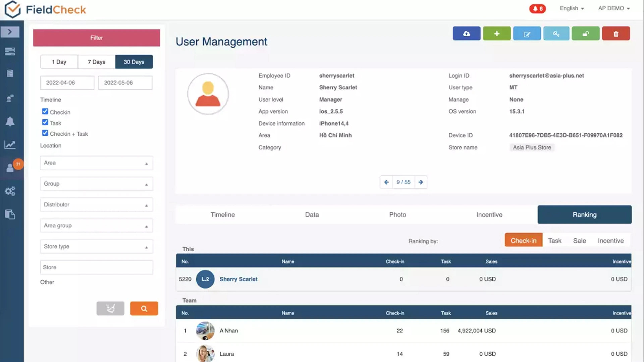
Task: Open the settings gears in the sidebar
Action: [10, 191]
